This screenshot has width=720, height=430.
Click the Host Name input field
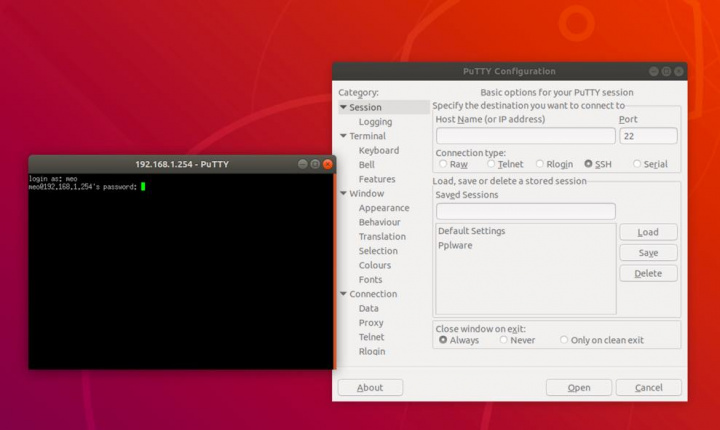coord(525,136)
